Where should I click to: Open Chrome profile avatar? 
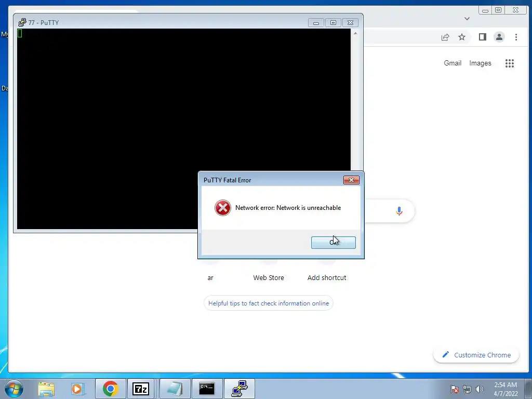click(x=499, y=37)
